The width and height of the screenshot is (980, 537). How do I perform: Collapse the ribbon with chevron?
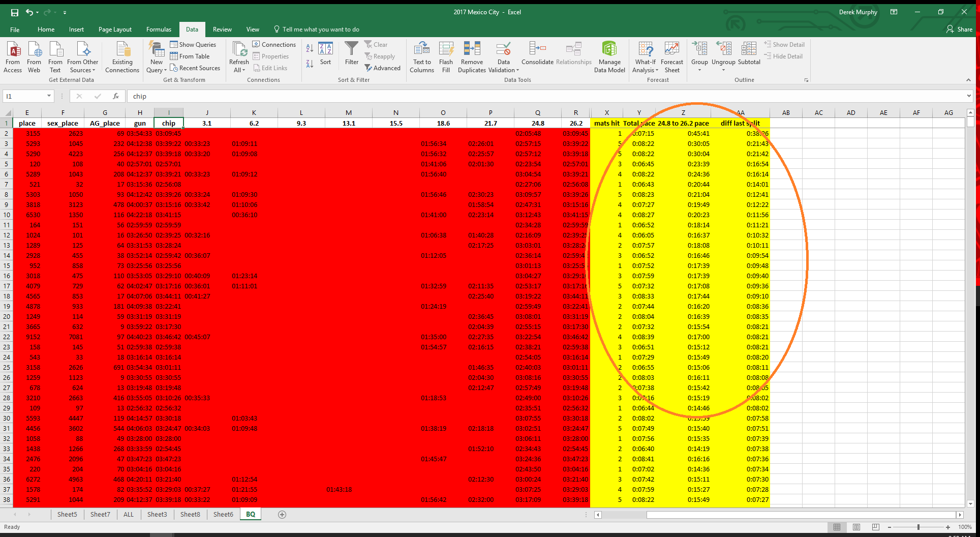[968, 80]
